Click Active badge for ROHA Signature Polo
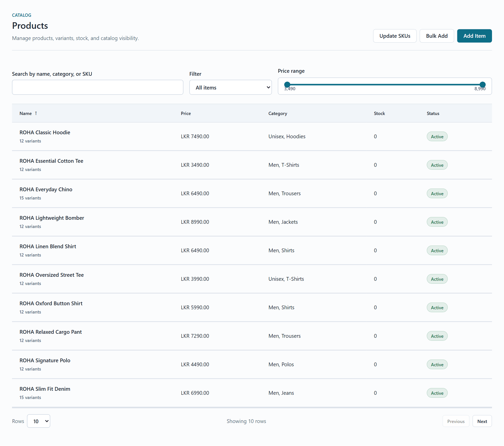Screen dimensions: 504x446 pyautogui.click(x=437, y=364)
